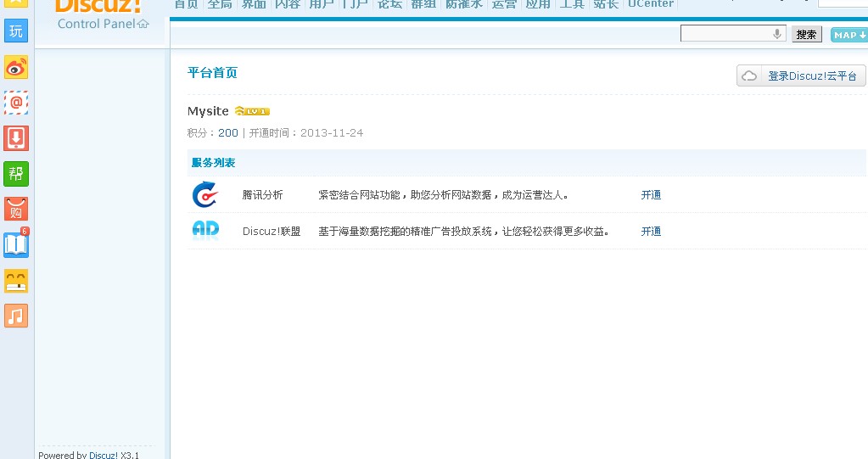Image resolution: width=868 pixels, height=459 pixels.
Task: Open the 运营 top menu item
Action: point(504,4)
